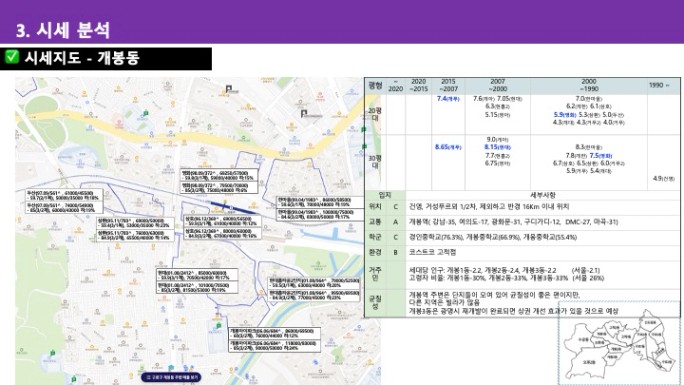This screenshot has width=684, height=385.
Task: Click the "코스트코 고척점" detail
Action: 433,252
